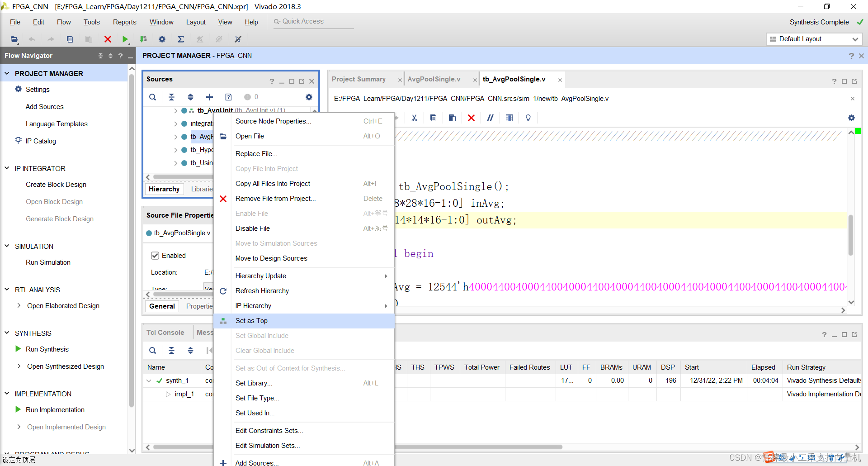Open the Reports menu
The width and height of the screenshot is (868, 466).
pos(124,22)
